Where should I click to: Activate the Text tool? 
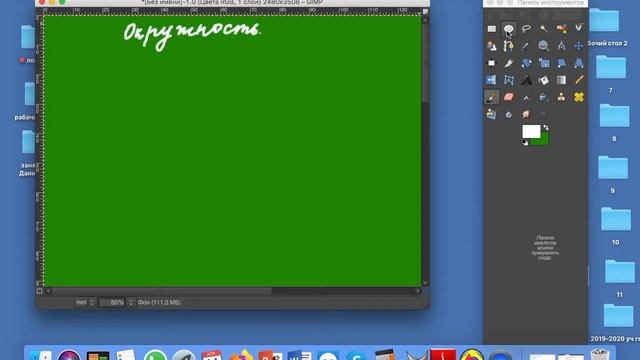(526, 80)
